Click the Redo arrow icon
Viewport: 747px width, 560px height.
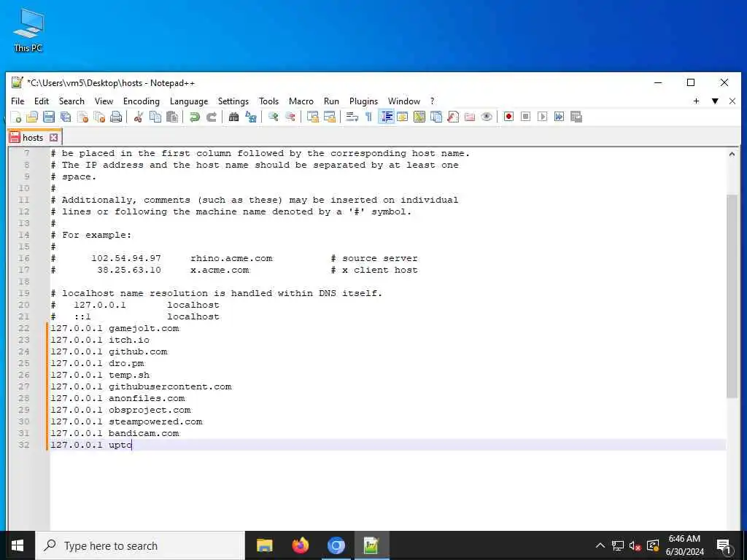[211, 117]
